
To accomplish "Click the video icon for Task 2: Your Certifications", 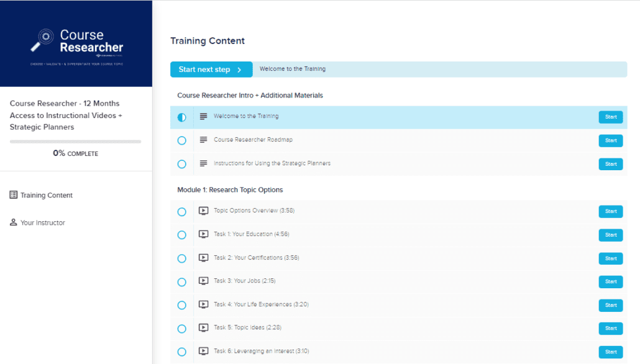I will coord(203,258).
